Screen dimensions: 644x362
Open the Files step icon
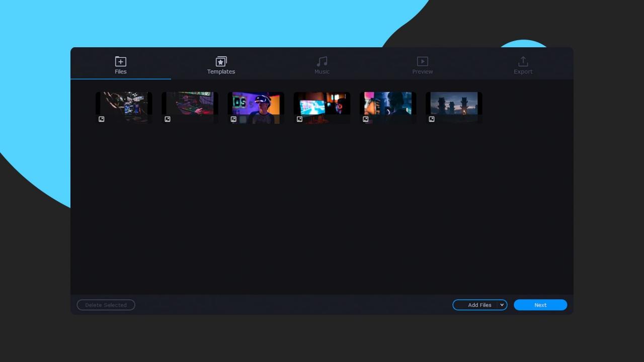pyautogui.click(x=120, y=61)
